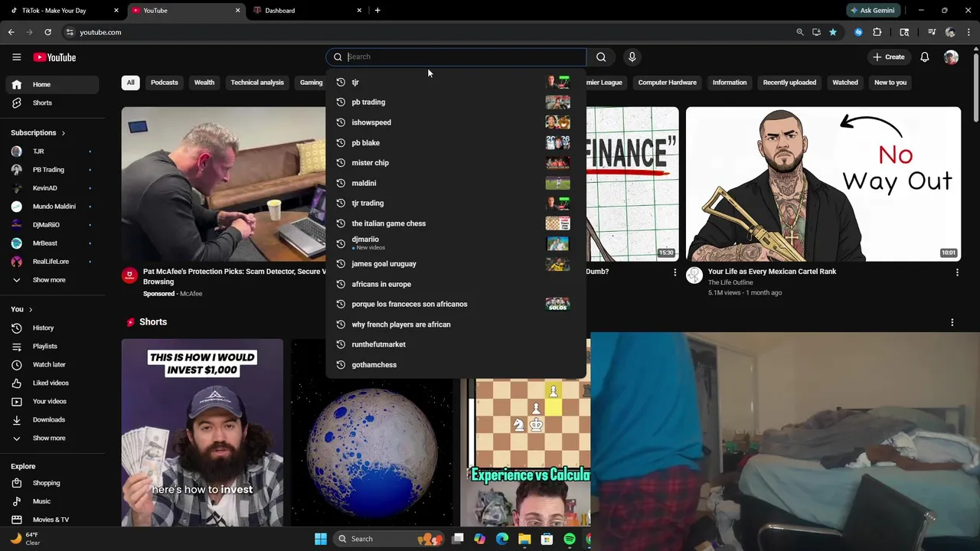Choose 'james goal uruguay' suggestion
The height and width of the screenshot is (551, 980).
point(456,264)
